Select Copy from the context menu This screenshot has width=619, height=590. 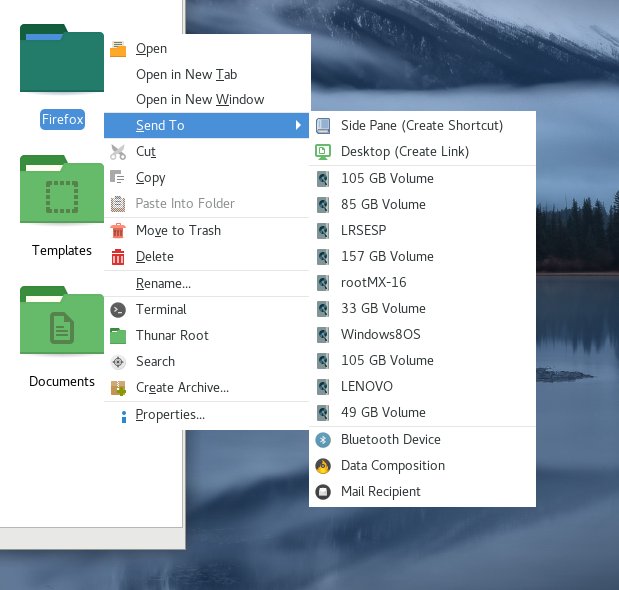151,178
